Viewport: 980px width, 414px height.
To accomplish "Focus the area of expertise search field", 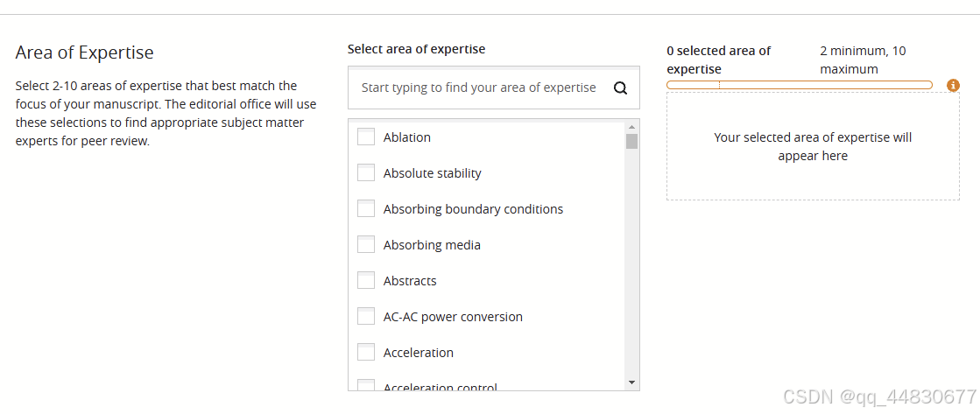I will [x=478, y=88].
